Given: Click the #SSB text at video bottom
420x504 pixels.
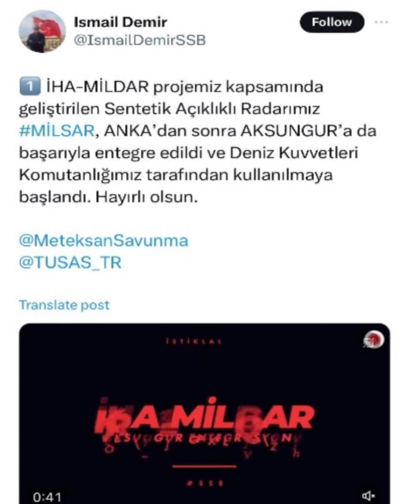Looking at the screenshot, I should pos(204,483).
